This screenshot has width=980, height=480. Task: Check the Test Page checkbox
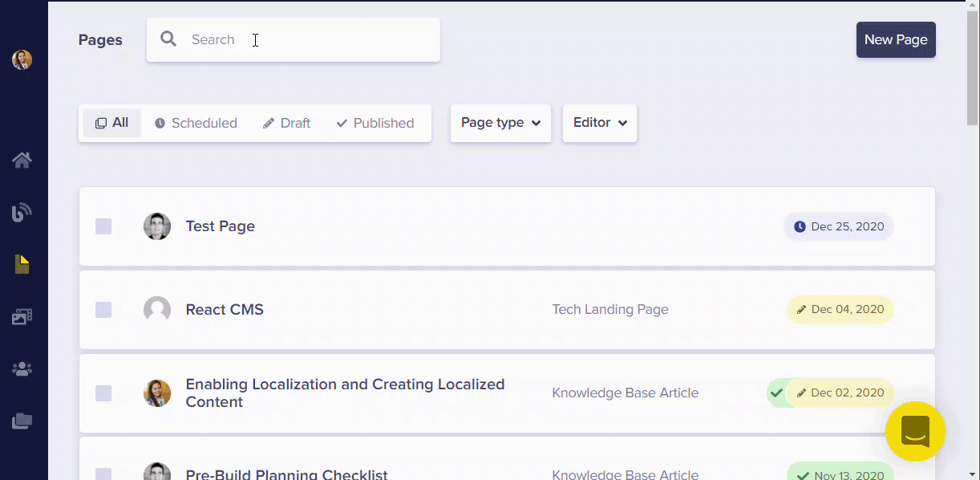103,226
